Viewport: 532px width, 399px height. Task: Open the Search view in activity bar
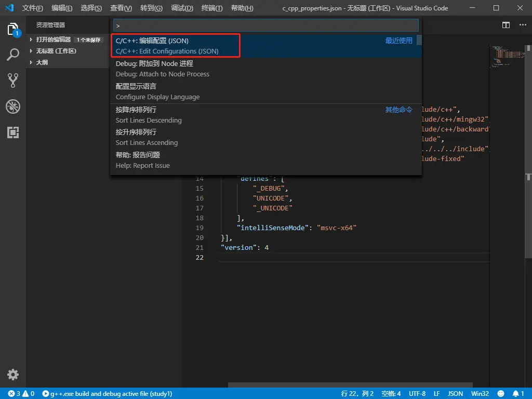tap(13, 55)
